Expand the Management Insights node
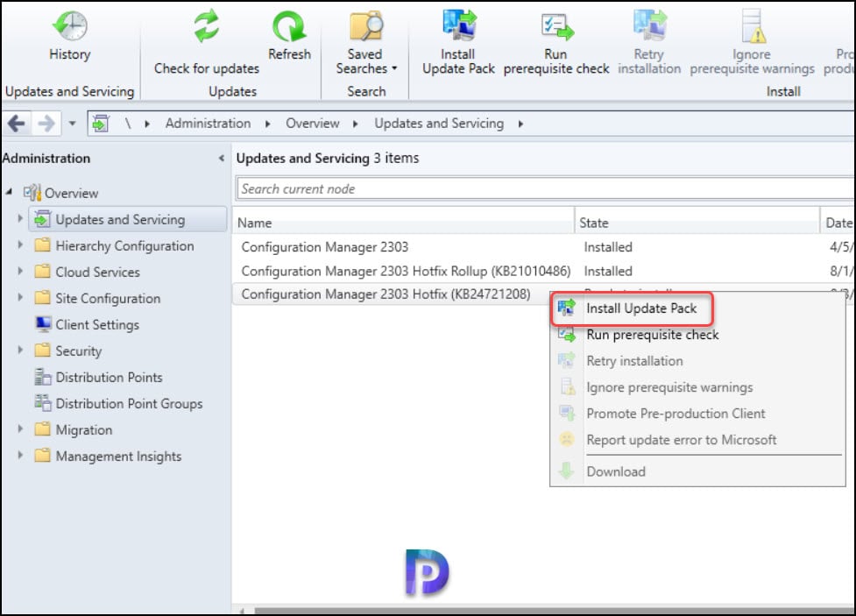The image size is (856, 616). coord(20,455)
